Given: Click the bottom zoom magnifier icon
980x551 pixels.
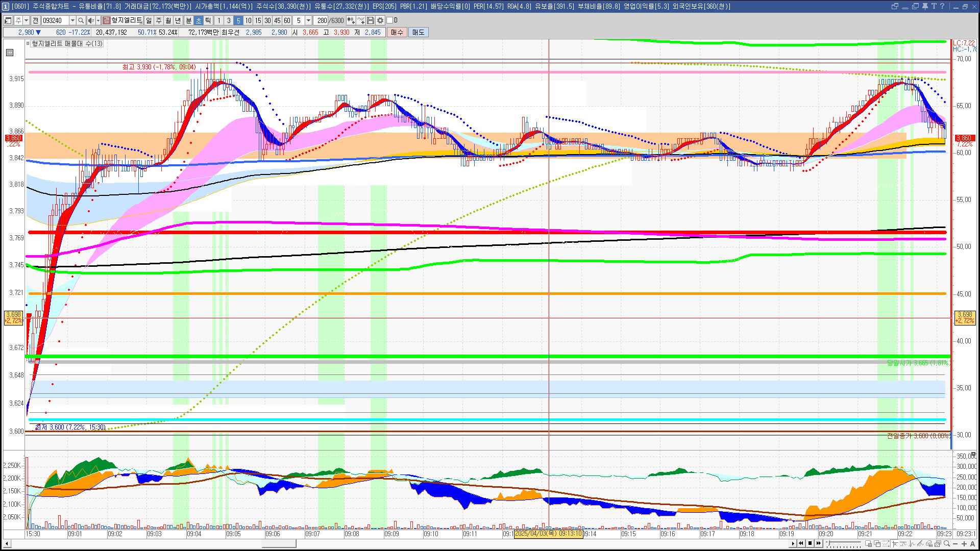Looking at the screenshot, I should 947,544.
